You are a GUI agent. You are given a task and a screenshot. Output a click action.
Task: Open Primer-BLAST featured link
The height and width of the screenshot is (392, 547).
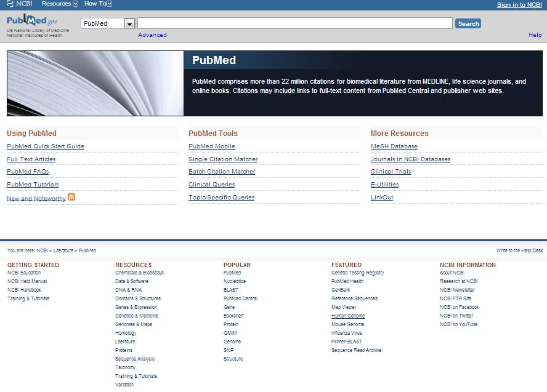tap(347, 342)
